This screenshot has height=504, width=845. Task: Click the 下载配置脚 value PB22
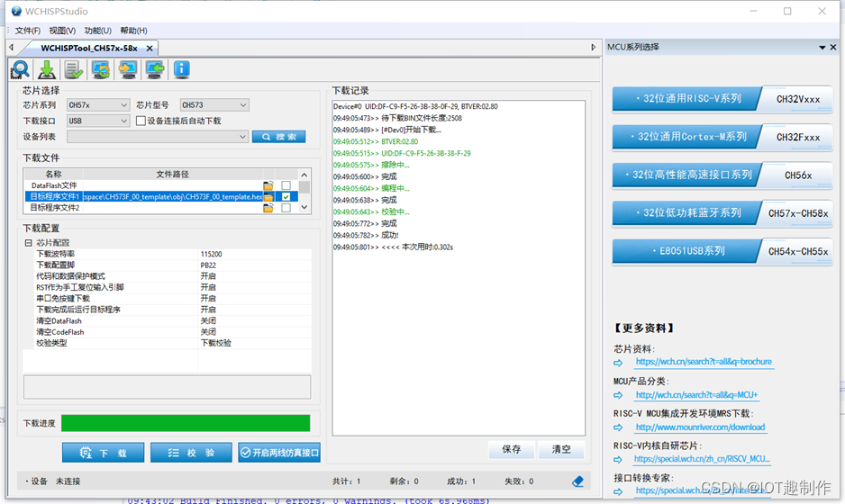point(208,265)
